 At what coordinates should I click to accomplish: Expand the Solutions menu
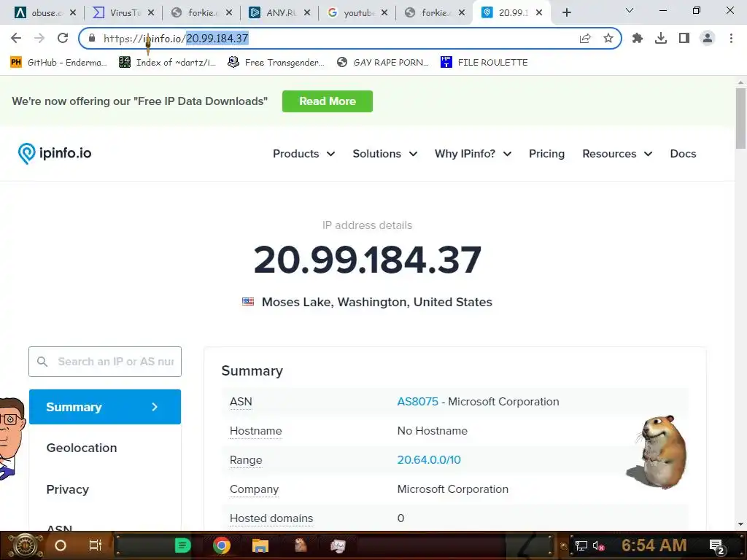point(385,154)
